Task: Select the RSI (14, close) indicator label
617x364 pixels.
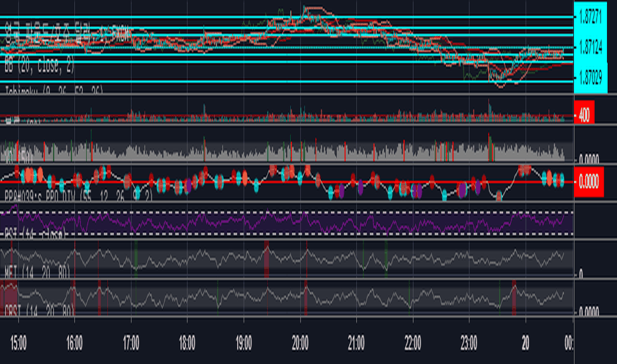Action: (x=35, y=234)
